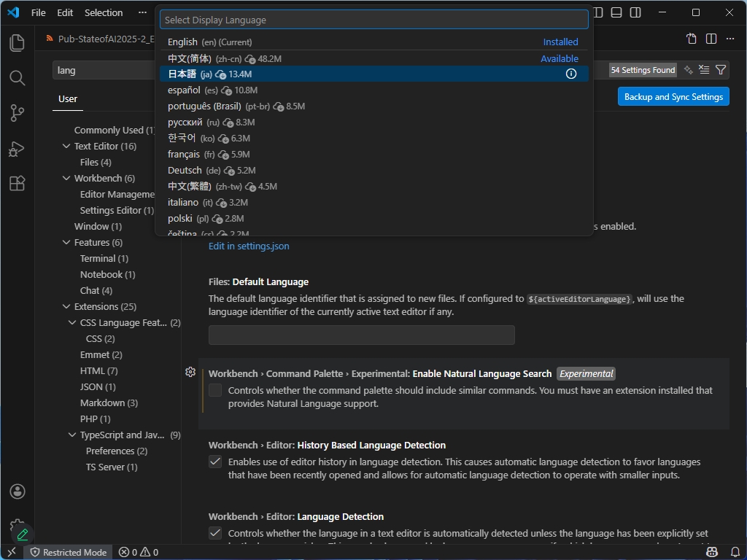Open the Edit menu
The image size is (747, 560).
coord(64,12)
